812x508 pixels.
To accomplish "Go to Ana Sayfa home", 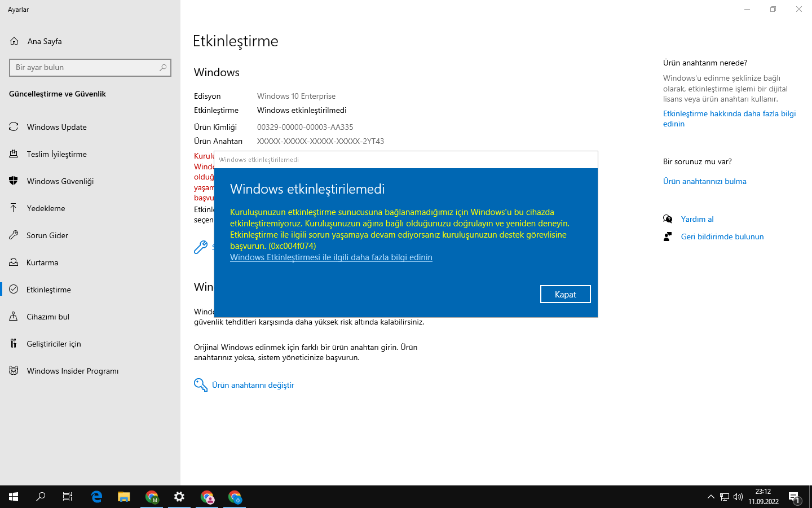I will [x=45, y=41].
